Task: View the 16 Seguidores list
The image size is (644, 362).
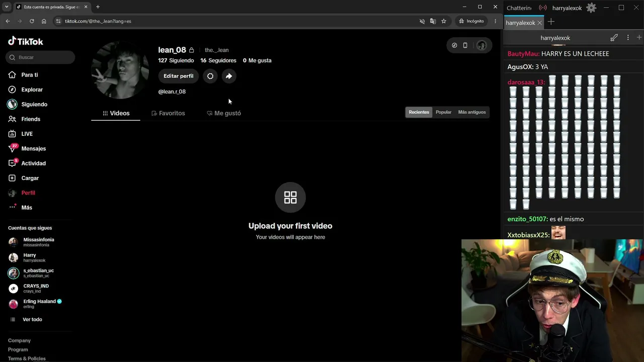Action: coord(218,60)
